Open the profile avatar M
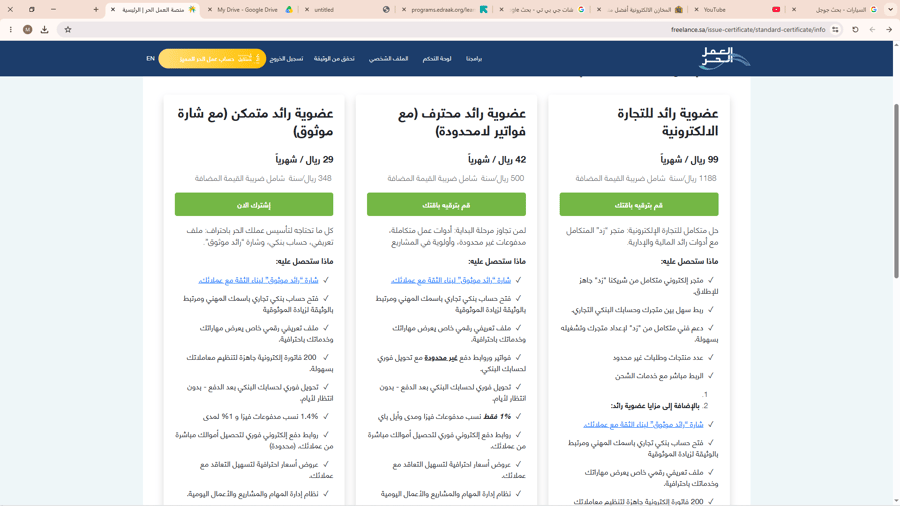This screenshot has width=900, height=506. [x=28, y=29]
